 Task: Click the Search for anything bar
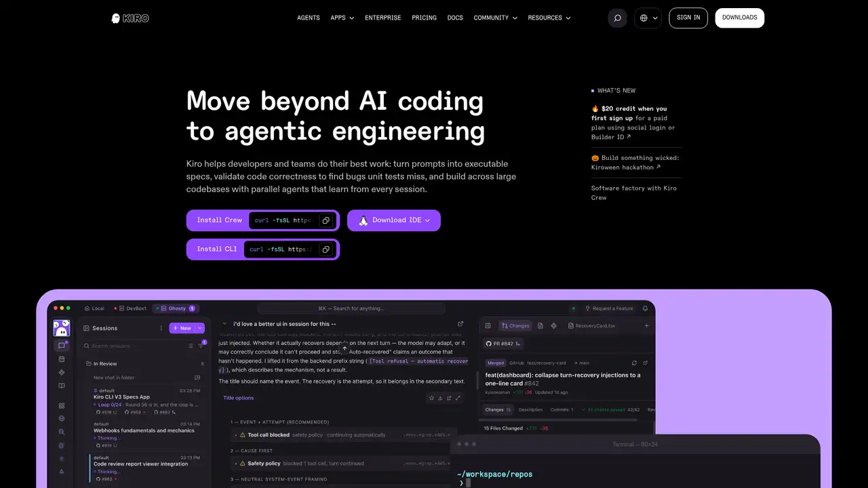click(351, 308)
